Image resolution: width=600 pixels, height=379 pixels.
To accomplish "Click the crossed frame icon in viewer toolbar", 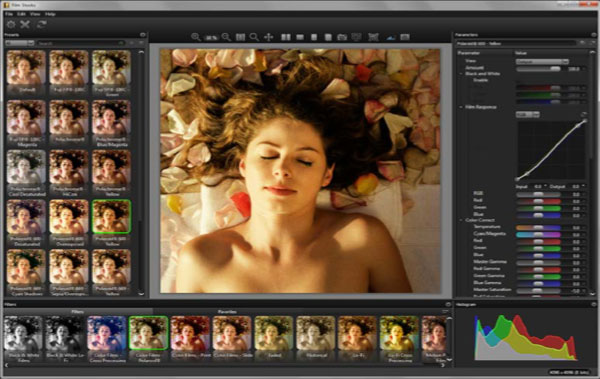I will tap(373, 37).
